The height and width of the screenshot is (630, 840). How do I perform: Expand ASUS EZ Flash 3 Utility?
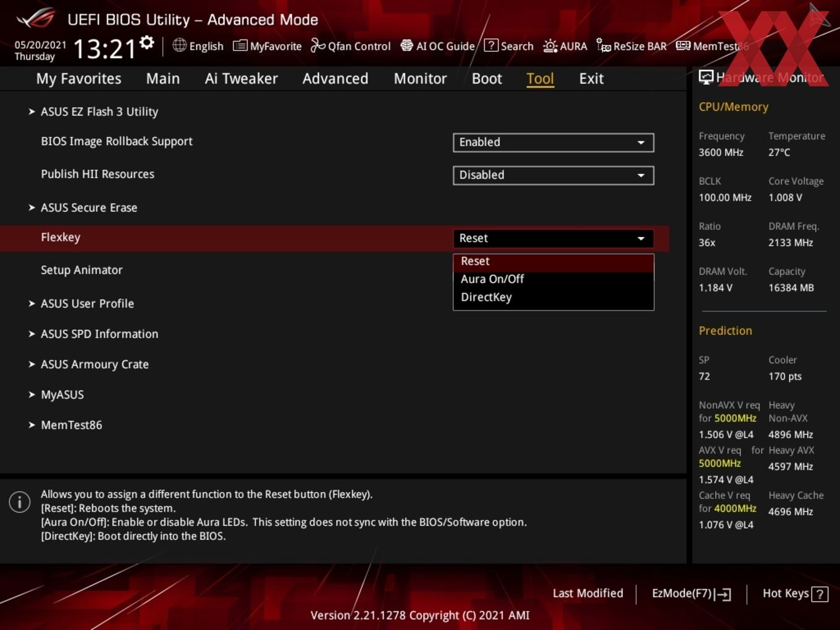point(99,112)
